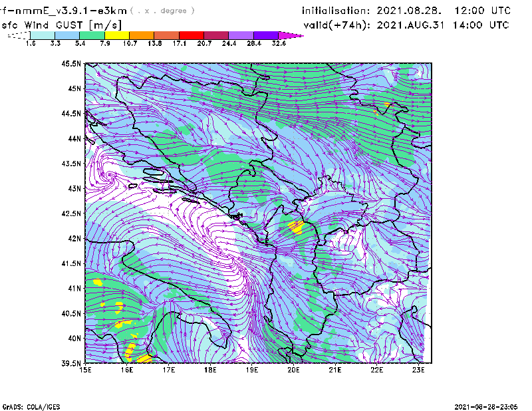
Task: Click the 44.5N latitude label
Action: [71, 113]
